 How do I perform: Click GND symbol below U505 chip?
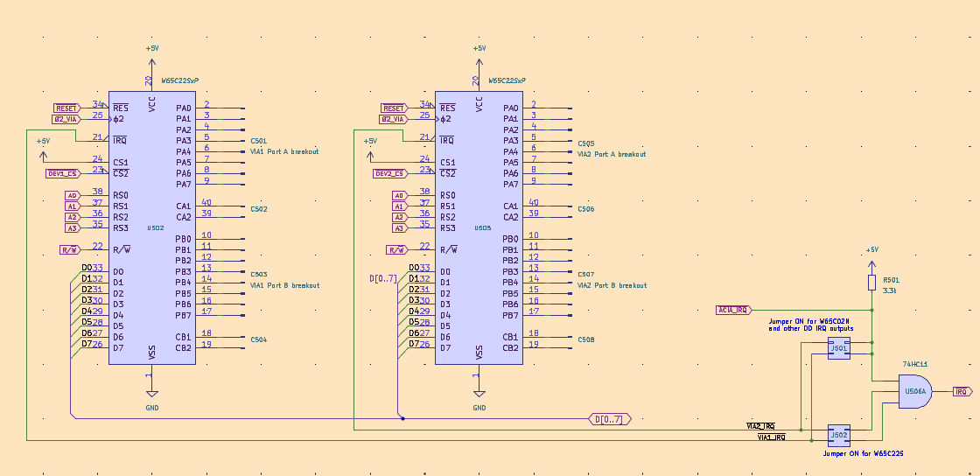coord(479,392)
